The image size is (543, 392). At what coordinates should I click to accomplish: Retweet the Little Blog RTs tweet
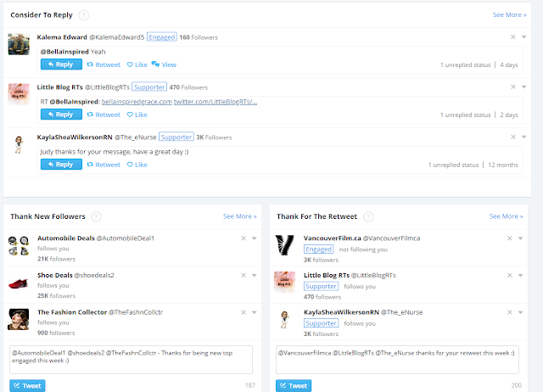[104, 115]
